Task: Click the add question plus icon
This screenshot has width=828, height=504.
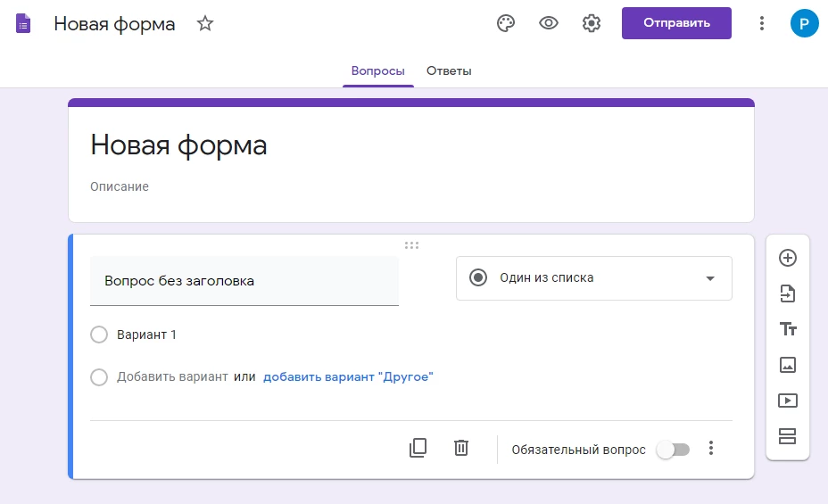Action: (x=787, y=258)
